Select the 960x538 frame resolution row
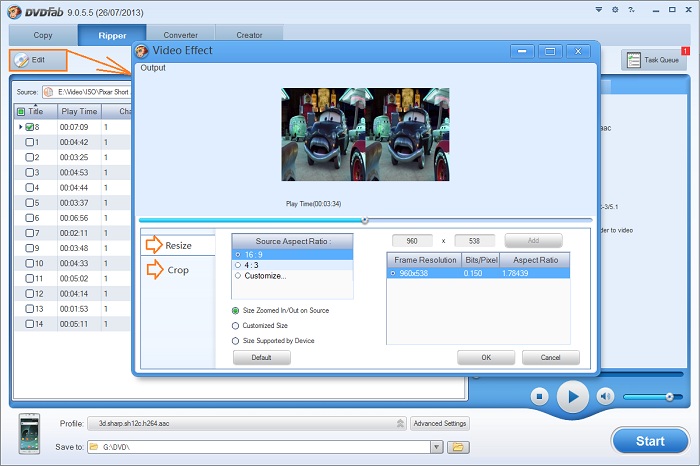The width and height of the screenshot is (700, 466). pos(478,273)
